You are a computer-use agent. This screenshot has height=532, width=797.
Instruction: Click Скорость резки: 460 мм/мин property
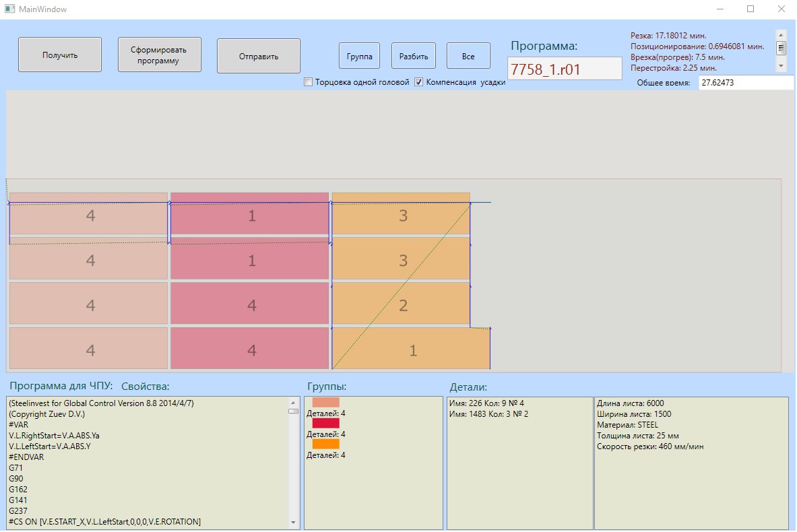pos(650,446)
